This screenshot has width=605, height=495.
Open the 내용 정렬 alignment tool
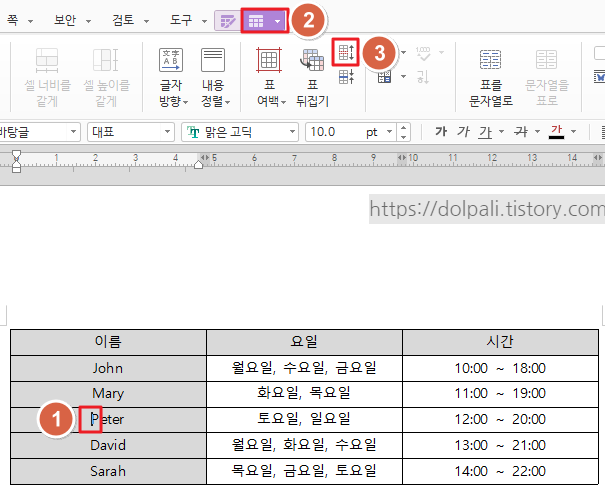pyautogui.click(x=214, y=77)
